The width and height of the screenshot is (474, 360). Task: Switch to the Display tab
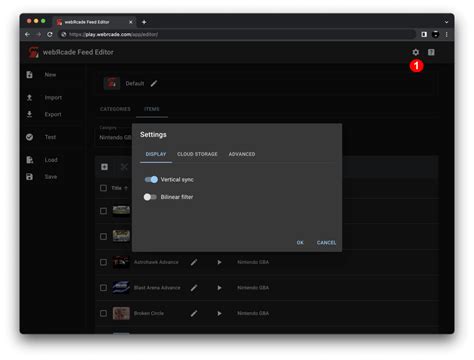click(156, 154)
